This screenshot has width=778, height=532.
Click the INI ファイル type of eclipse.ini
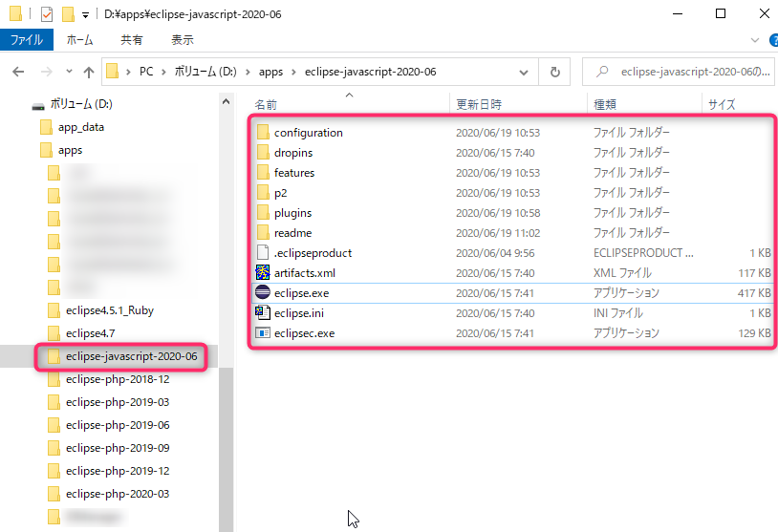click(x=617, y=313)
